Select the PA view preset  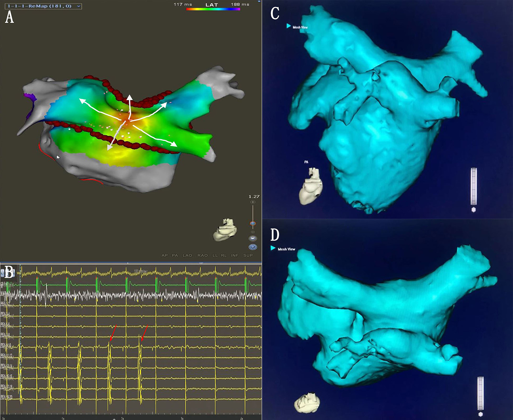pyautogui.click(x=175, y=255)
